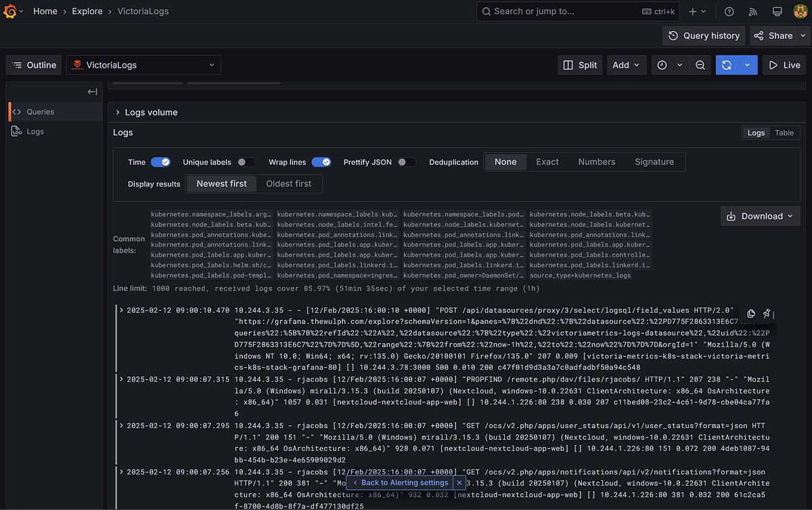Click the zoom out time range icon
This screenshot has width=812, height=510.
coord(700,65)
